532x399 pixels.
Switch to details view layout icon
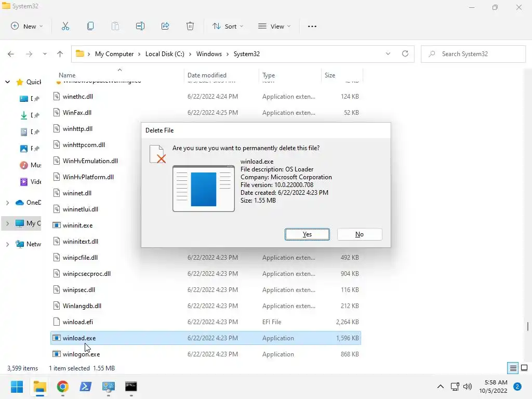[x=513, y=368]
